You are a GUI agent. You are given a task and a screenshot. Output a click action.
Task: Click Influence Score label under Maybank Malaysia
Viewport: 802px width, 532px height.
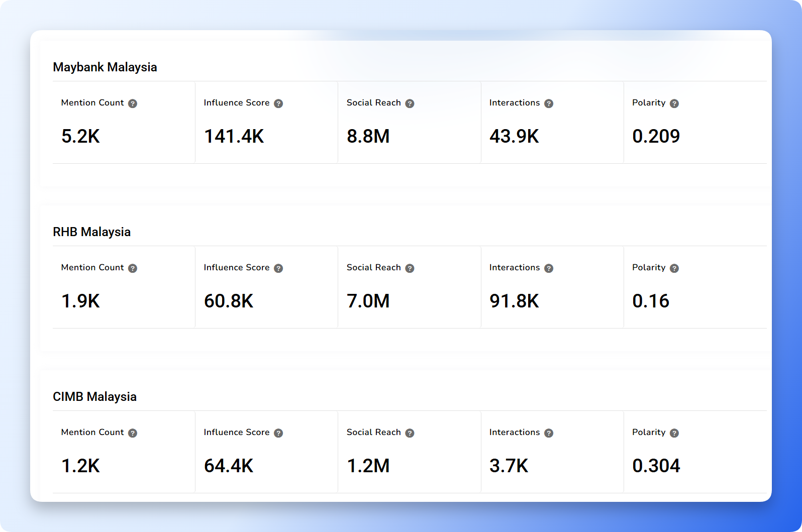(237, 102)
